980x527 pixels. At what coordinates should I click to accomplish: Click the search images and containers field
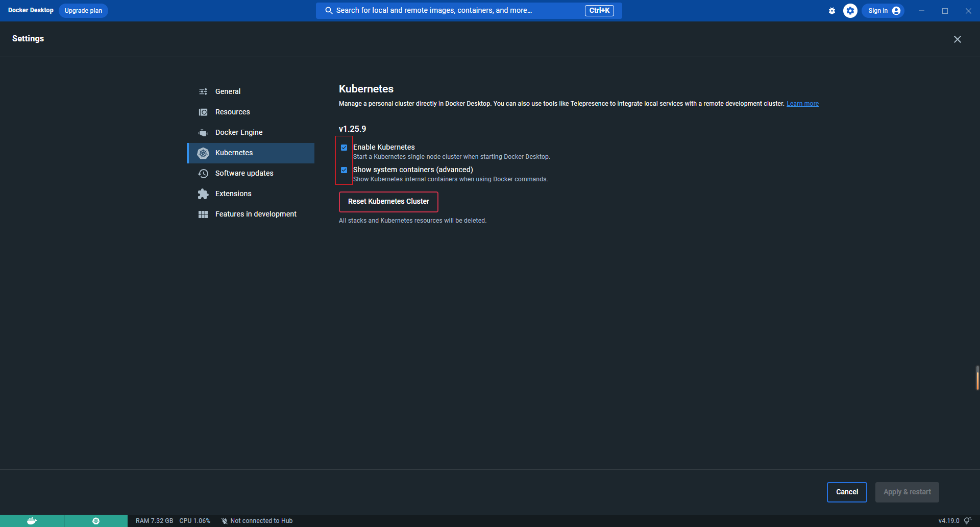coord(469,11)
